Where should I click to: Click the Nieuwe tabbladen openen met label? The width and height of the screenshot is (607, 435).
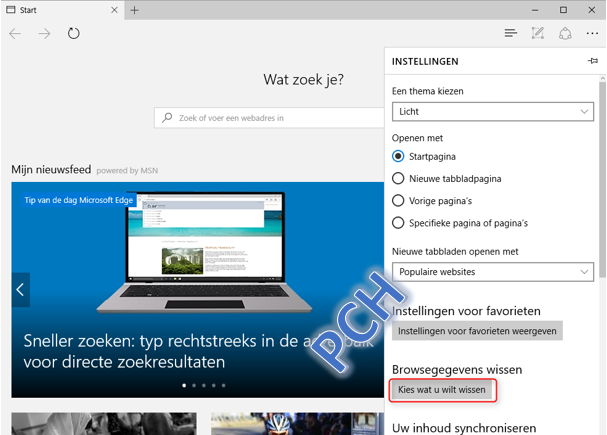(455, 252)
